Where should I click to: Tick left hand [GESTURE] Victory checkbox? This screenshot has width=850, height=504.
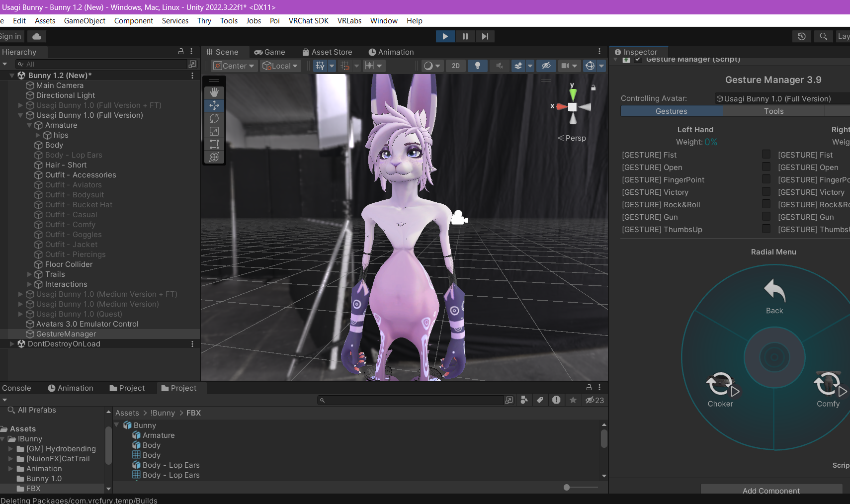(x=766, y=192)
